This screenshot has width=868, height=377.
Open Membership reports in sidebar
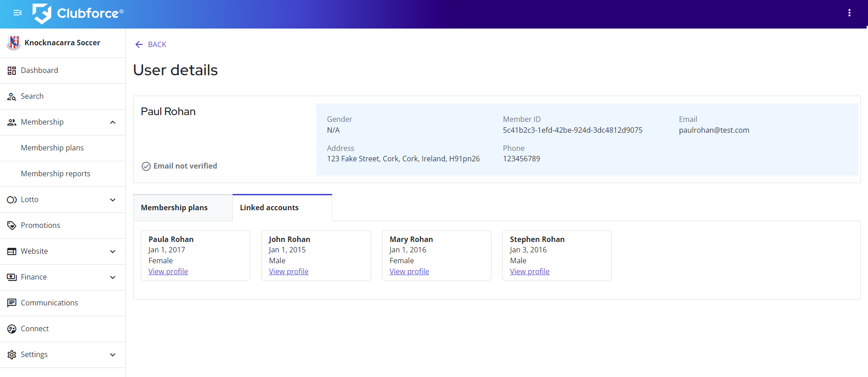coord(56,174)
